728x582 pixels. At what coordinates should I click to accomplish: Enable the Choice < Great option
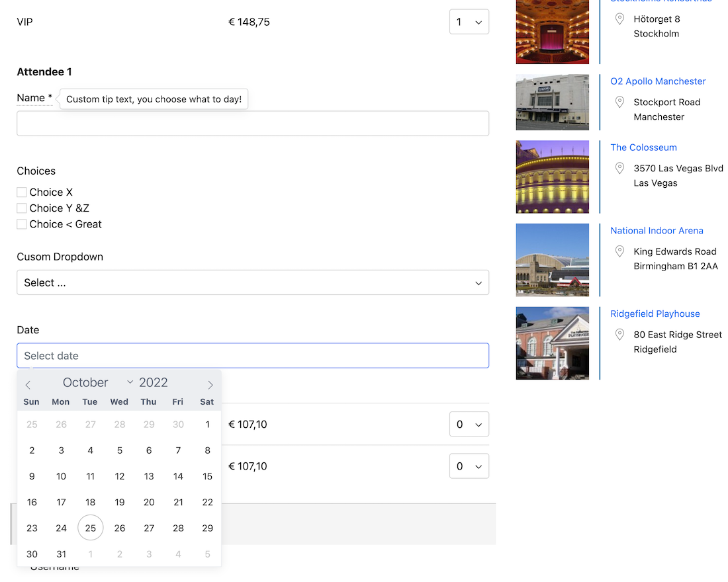pyautogui.click(x=22, y=224)
